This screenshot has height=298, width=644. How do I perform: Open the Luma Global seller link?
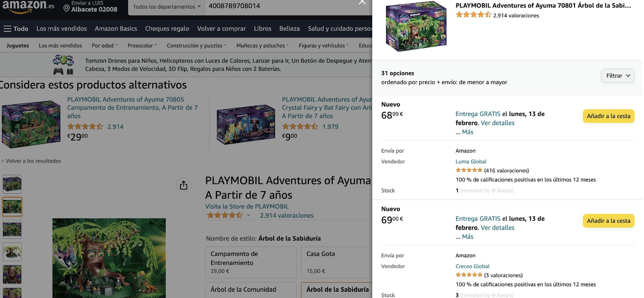point(471,162)
